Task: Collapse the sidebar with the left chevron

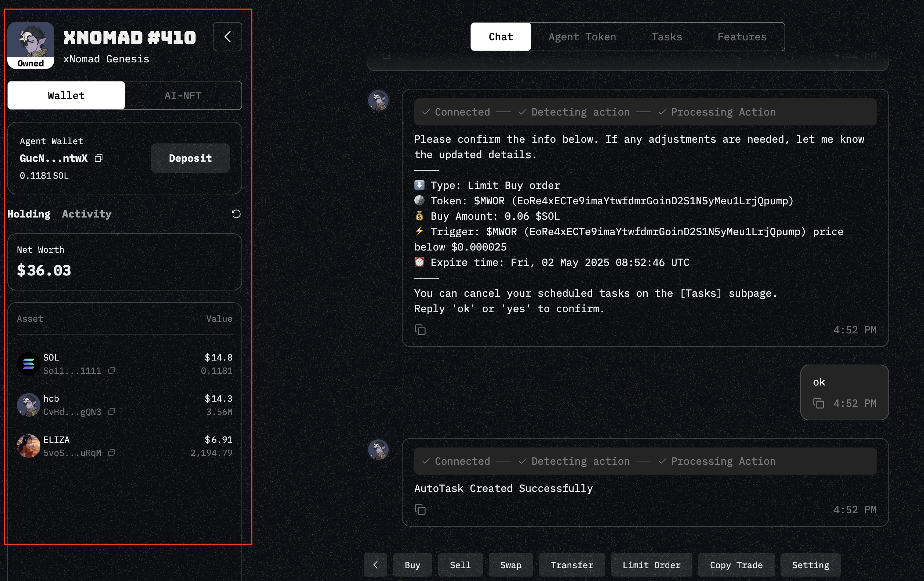Action: tap(227, 37)
